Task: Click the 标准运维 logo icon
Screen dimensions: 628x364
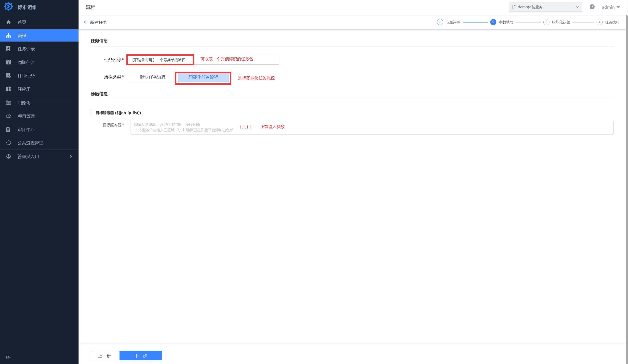Action: click(x=9, y=7)
